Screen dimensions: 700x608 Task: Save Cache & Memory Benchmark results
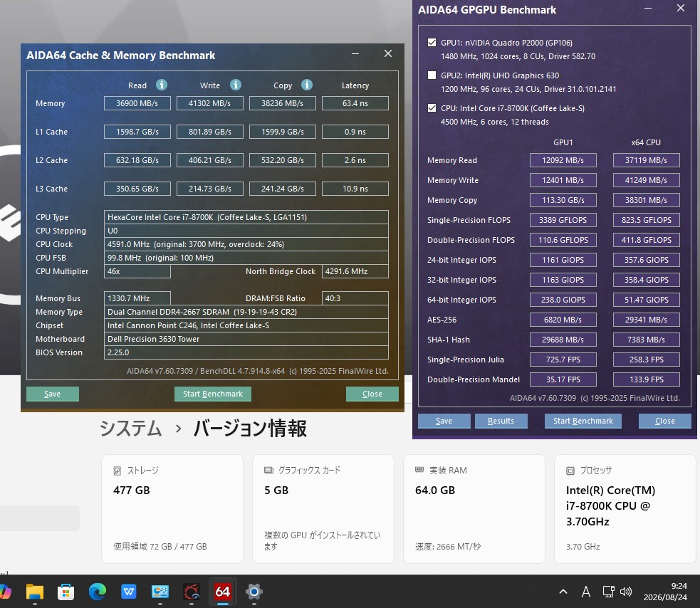click(53, 394)
